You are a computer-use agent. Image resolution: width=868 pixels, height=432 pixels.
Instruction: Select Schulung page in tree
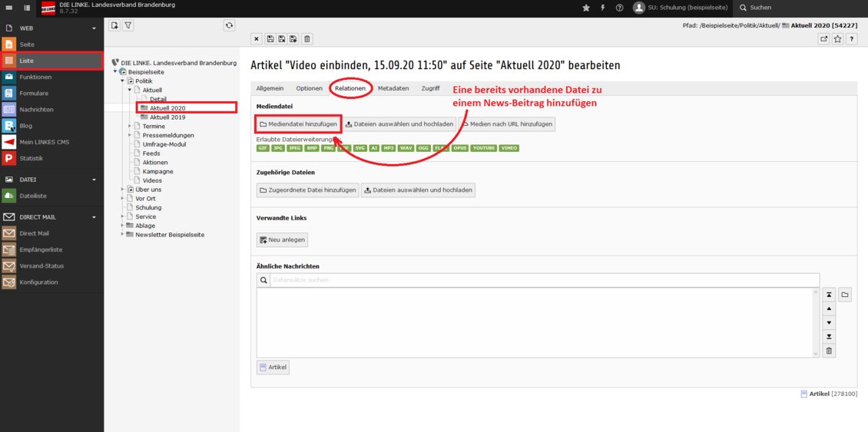click(x=148, y=207)
